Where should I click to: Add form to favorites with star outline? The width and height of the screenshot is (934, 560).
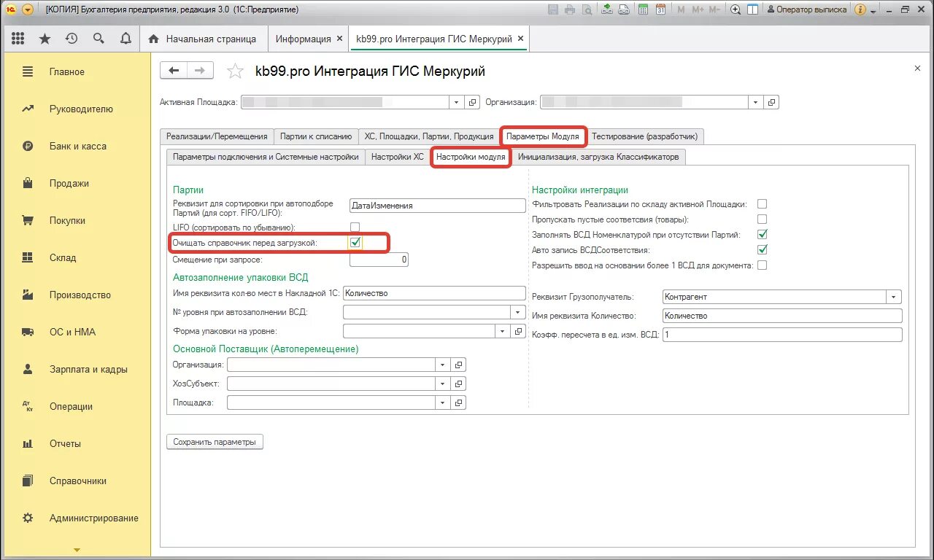[235, 71]
